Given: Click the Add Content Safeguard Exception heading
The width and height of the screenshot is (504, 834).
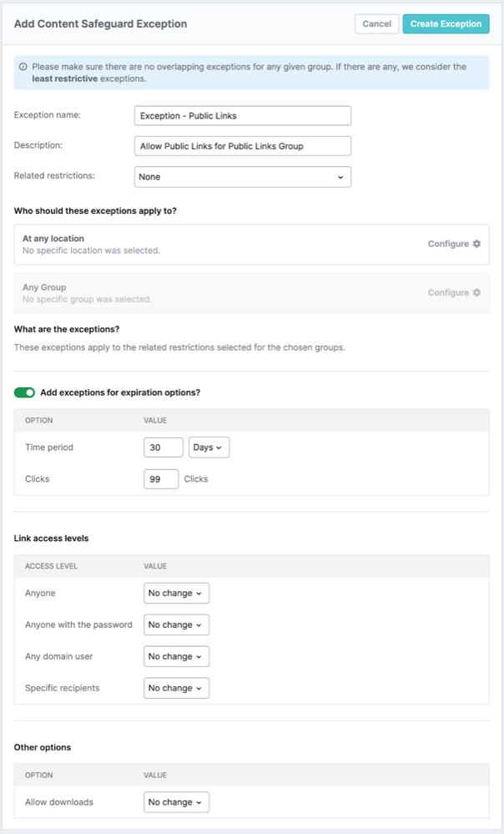Looking at the screenshot, I should pyautogui.click(x=102, y=24).
